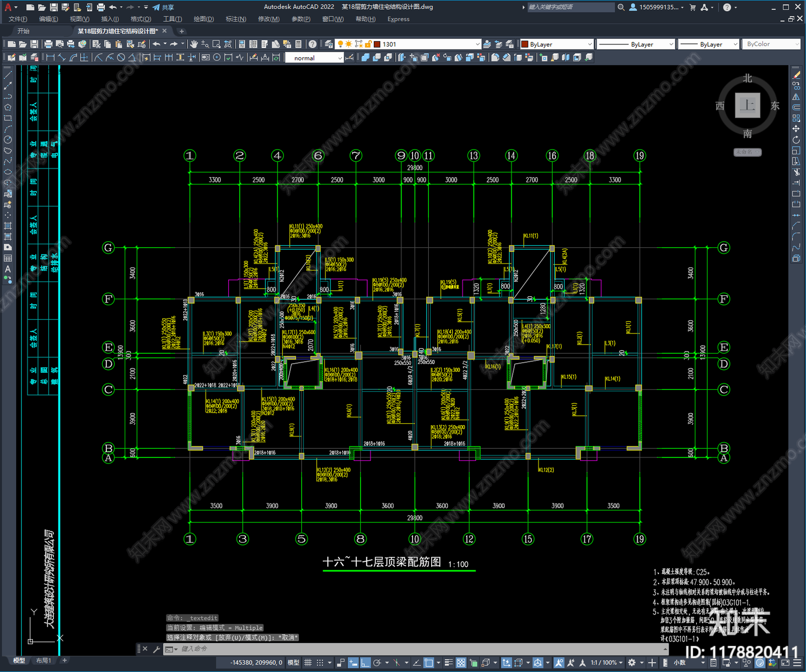806x672 pixels.
Task: Click the keyword search box in the title bar
Action: (570, 7)
